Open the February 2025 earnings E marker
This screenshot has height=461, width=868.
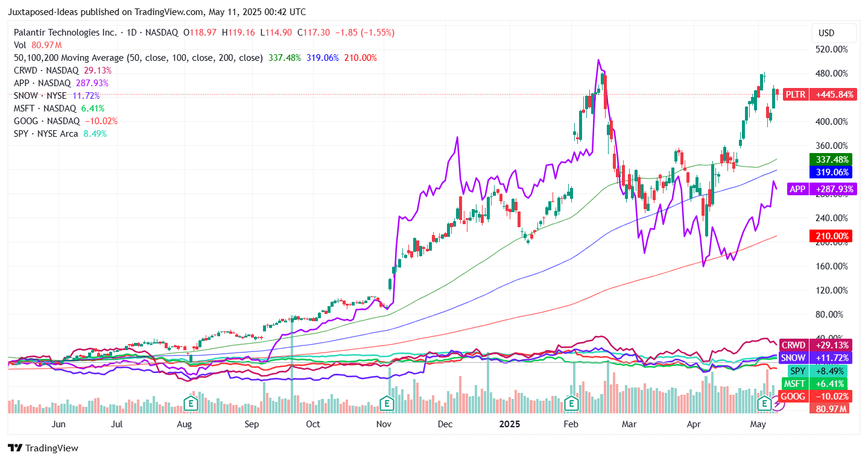(x=571, y=403)
